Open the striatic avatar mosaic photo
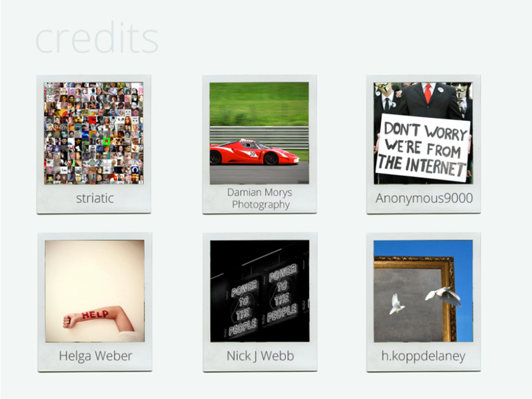Screen dimensions: 532x399 click(94, 134)
